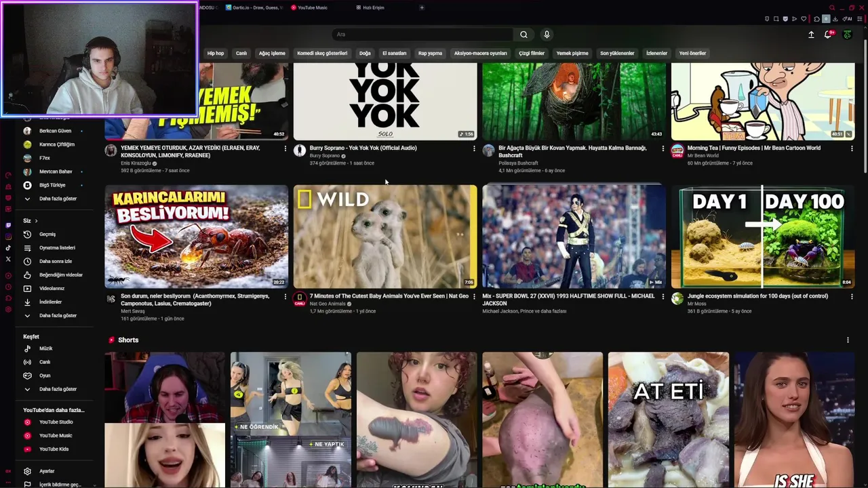The width and height of the screenshot is (868, 488).
Task: Open Twitch from the browser sidebar
Action: coord(8,225)
